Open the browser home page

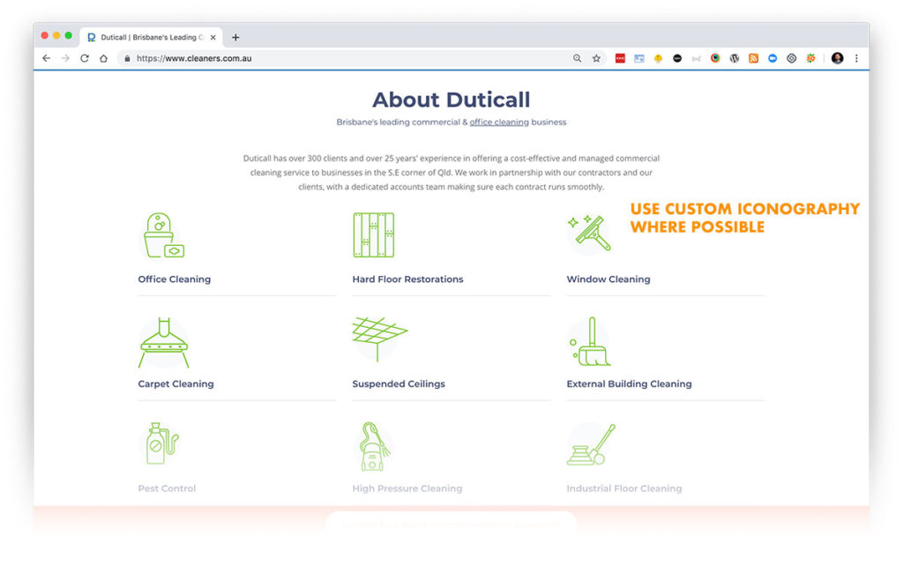[104, 58]
